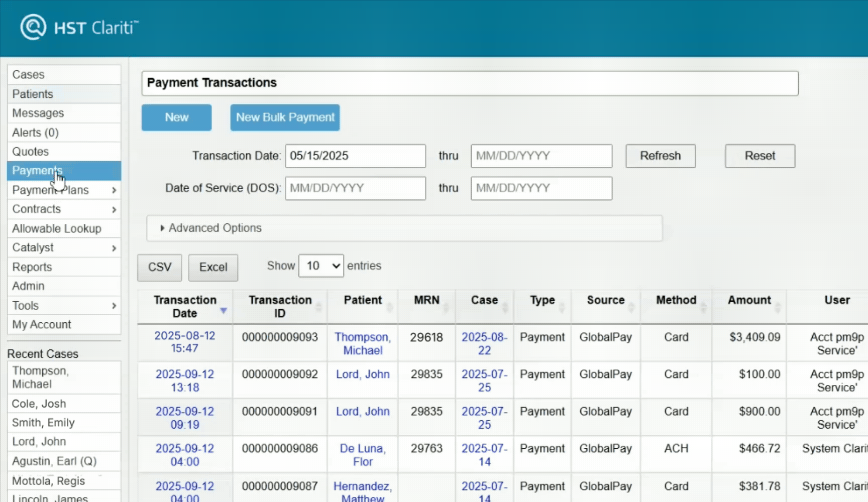Open patient Lord, John in transaction 000000009092 row
The width and height of the screenshot is (868, 502).
click(x=363, y=374)
